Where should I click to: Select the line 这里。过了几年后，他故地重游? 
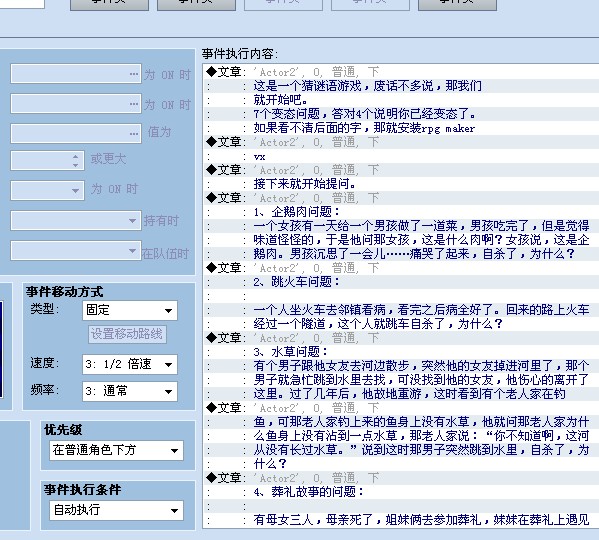tap(401, 394)
